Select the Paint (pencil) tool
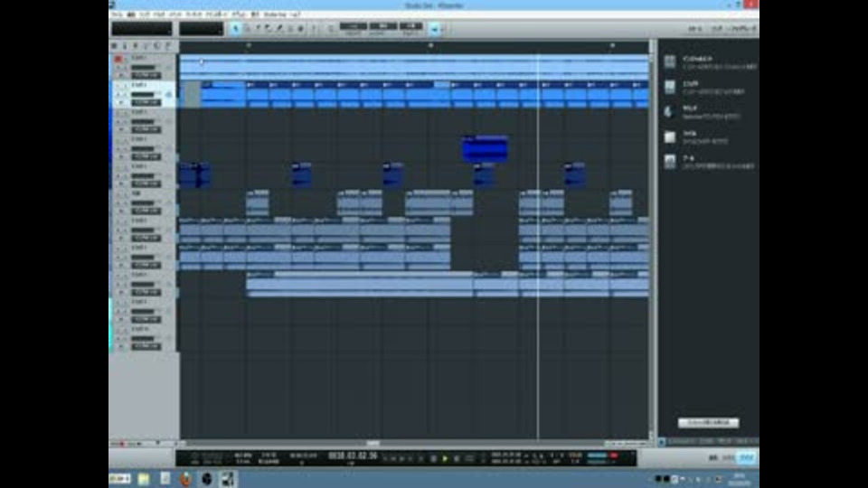This screenshot has width=868, height=488. [279, 28]
